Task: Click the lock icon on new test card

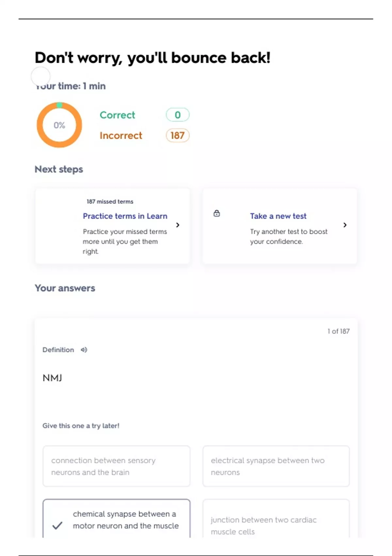Action: [217, 214]
